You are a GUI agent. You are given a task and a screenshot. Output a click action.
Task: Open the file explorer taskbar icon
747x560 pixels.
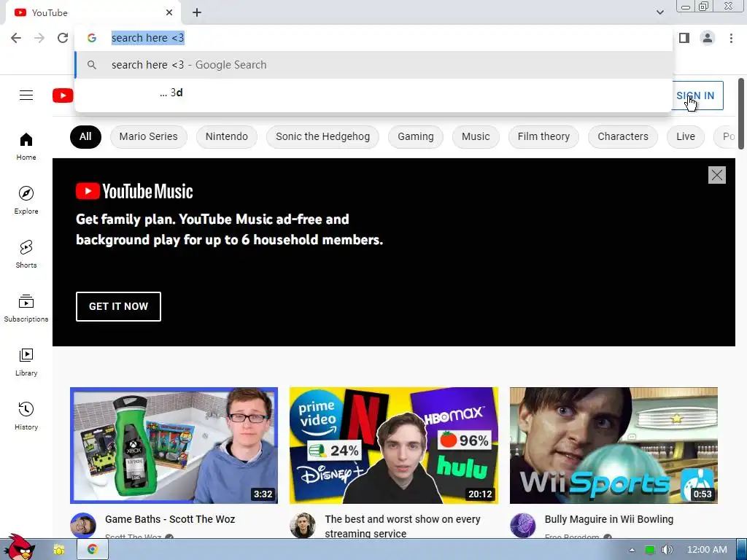pos(59,550)
